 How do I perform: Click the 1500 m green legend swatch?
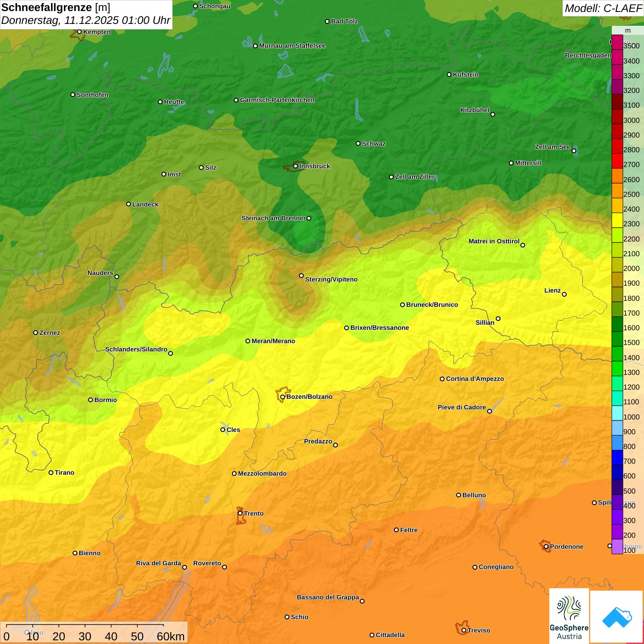617,339
